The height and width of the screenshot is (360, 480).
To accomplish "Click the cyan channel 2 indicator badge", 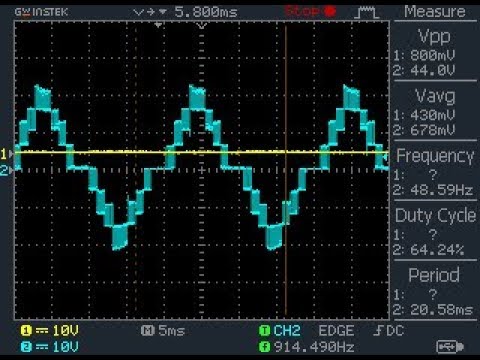I will coord(26,347).
